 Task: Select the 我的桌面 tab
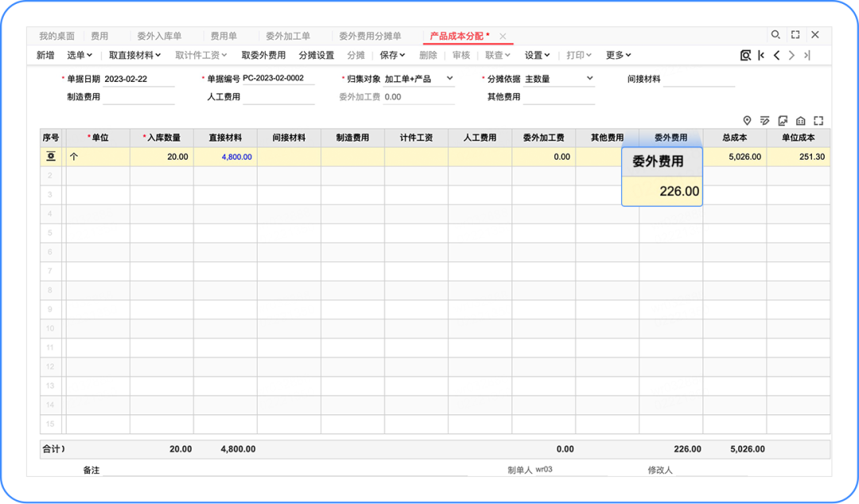[x=56, y=35]
